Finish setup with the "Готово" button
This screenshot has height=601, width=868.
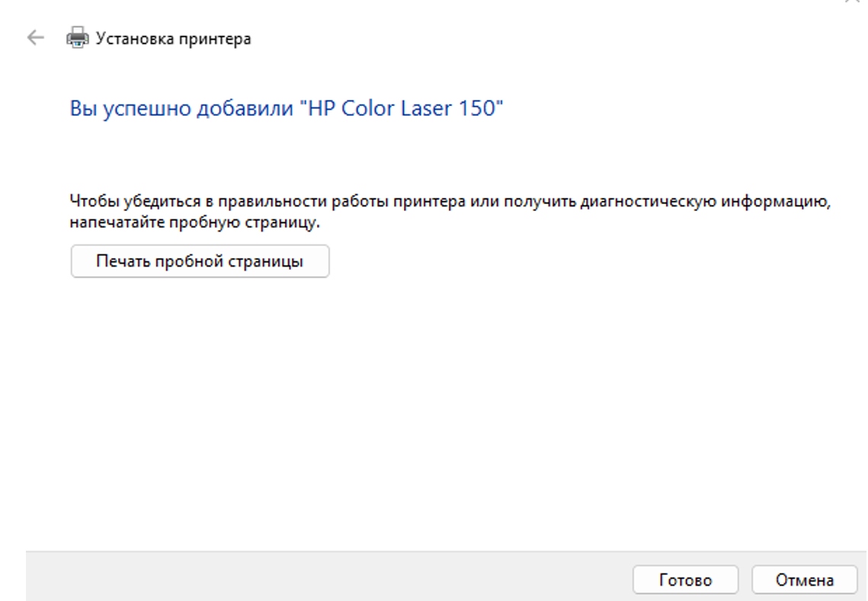[685, 580]
